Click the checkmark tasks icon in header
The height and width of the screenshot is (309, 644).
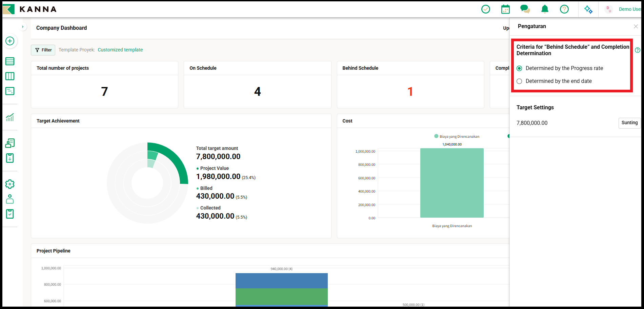(486, 9)
